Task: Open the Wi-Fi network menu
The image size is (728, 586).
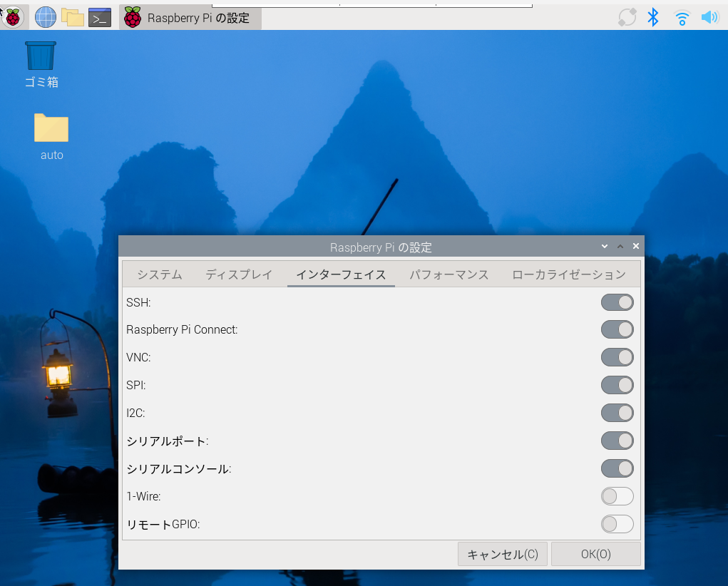Action: click(682, 18)
